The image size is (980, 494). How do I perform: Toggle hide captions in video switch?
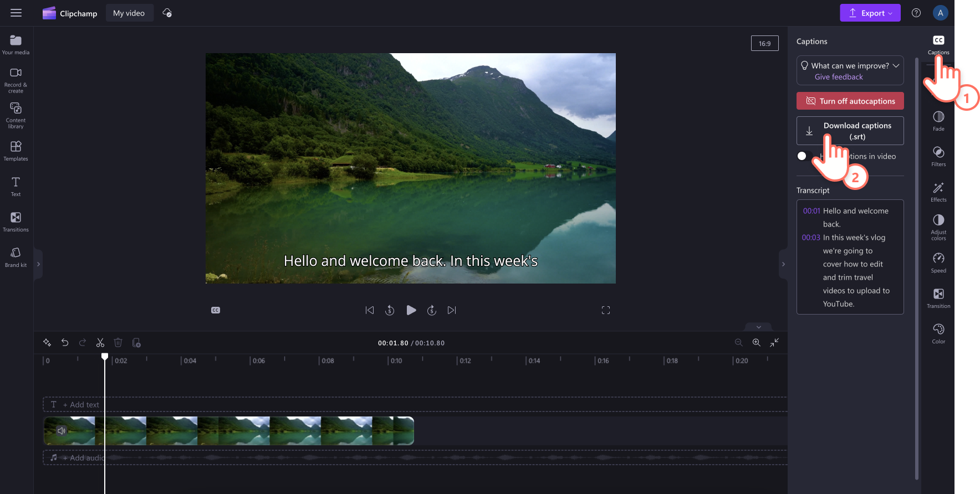click(x=804, y=156)
